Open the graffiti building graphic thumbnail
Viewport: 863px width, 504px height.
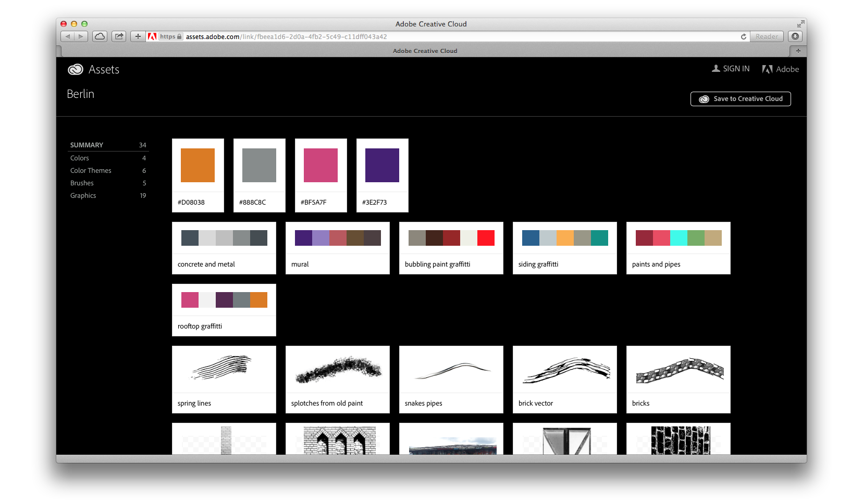pos(451,439)
